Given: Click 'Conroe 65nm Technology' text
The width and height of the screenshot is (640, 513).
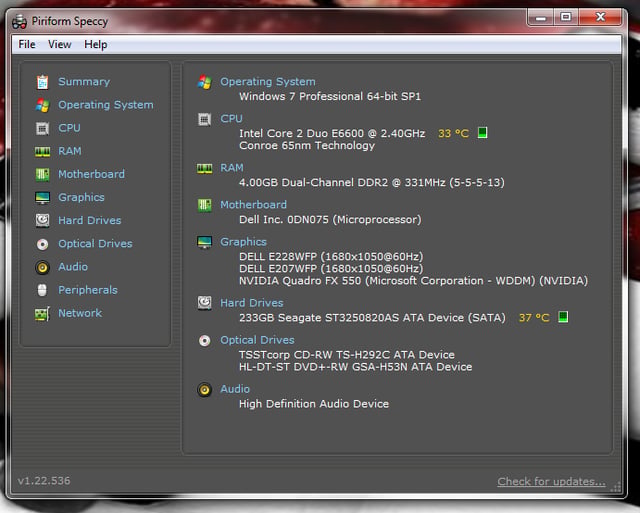Looking at the screenshot, I should point(307,146).
